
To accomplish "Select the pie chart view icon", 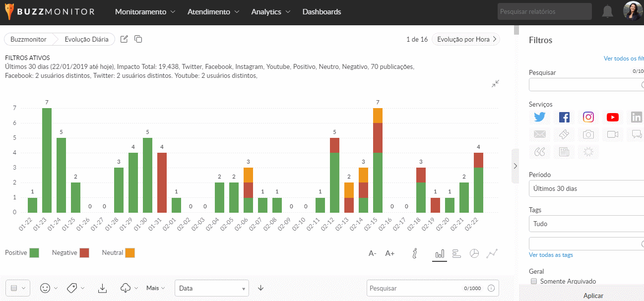I will click(x=474, y=253).
